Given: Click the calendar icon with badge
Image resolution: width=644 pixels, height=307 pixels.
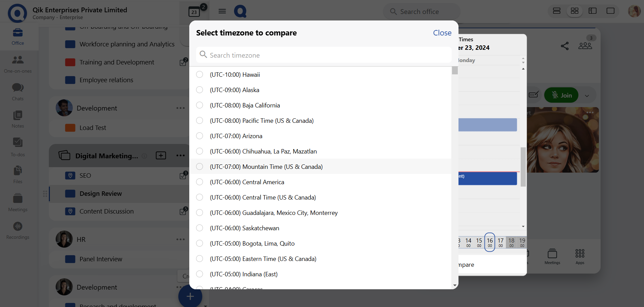Looking at the screenshot, I should tap(194, 12).
